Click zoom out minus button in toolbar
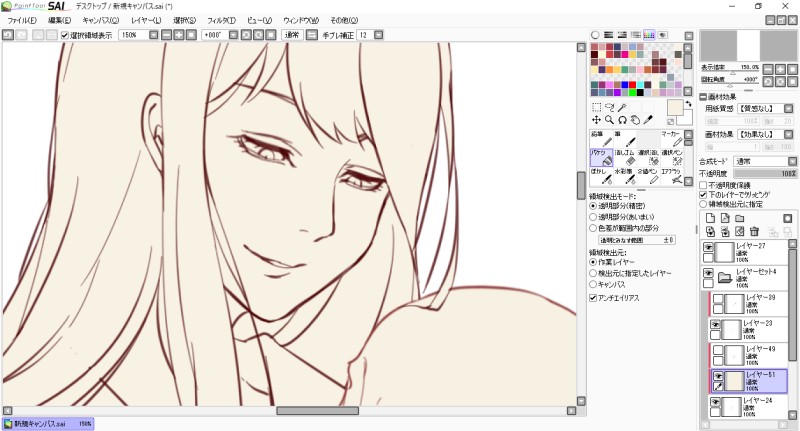Image resolution: width=800 pixels, height=431 pixels. pos(166,35)
